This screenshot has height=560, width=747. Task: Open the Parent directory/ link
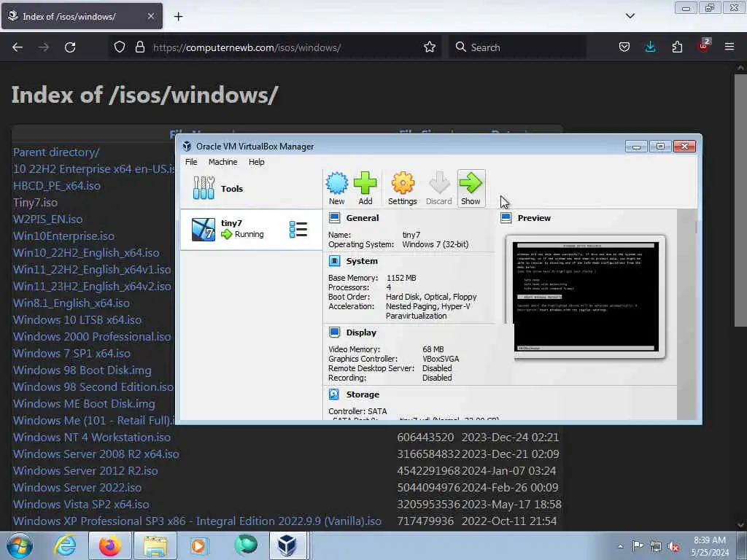click(56, 152)
